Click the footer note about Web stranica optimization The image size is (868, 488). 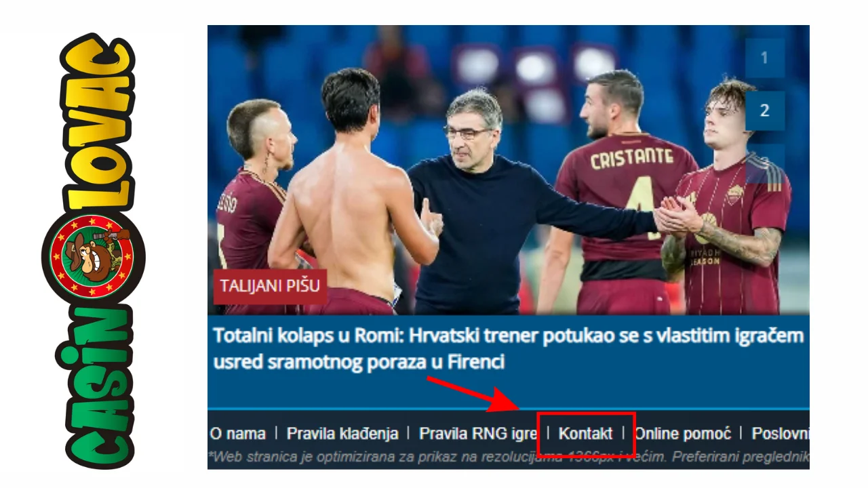(x=508, y=455)
